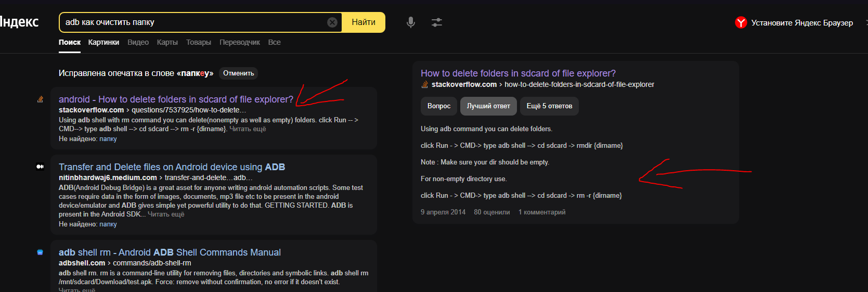The image size is (868, 292).
Task: Switch to Товары tab
Action: [199, 42]
